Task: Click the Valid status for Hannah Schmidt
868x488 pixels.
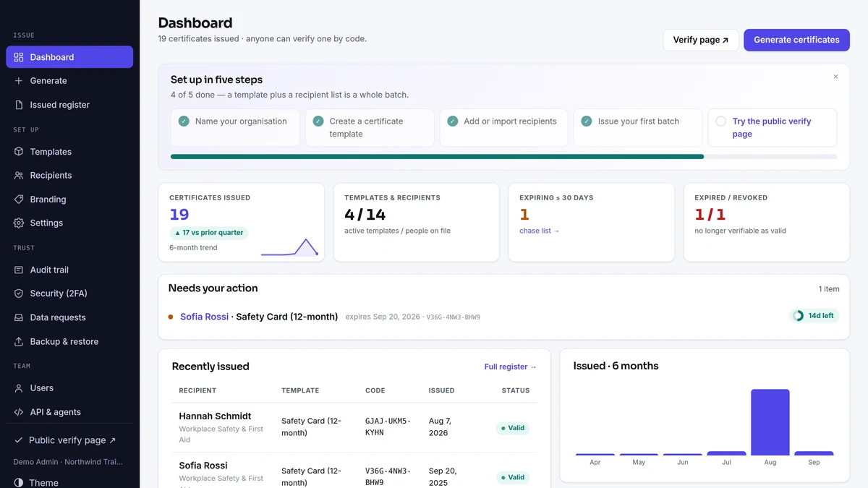Action: 513,428
